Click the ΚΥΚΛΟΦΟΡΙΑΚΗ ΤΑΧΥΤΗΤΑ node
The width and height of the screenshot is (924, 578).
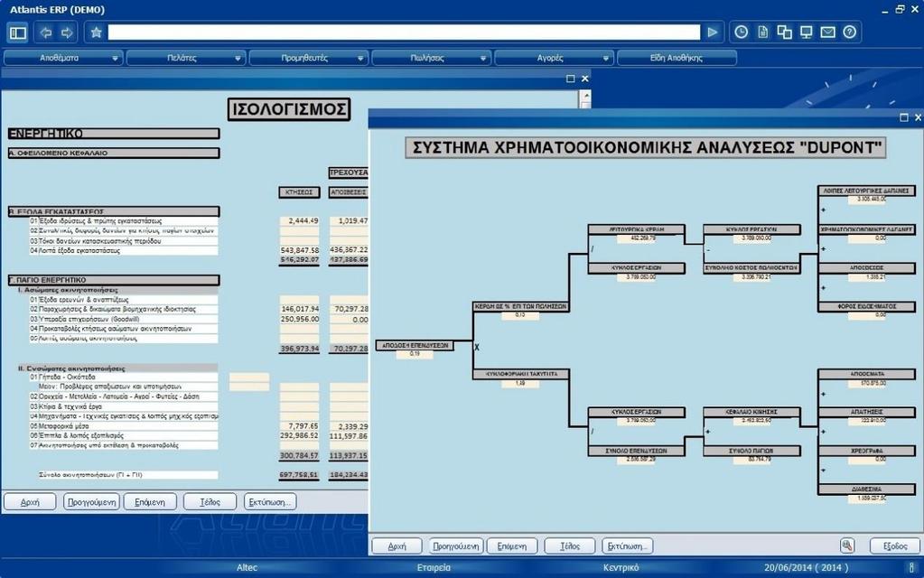(520, 374)
